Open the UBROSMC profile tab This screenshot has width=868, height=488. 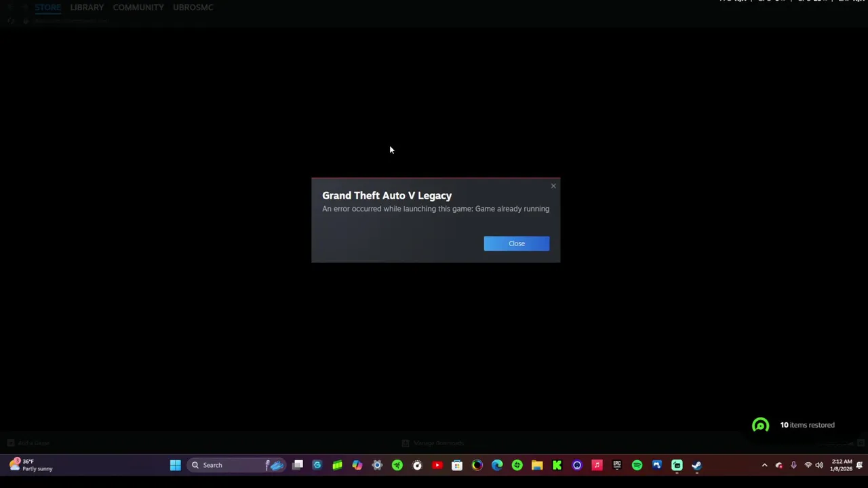pos(193,7)
